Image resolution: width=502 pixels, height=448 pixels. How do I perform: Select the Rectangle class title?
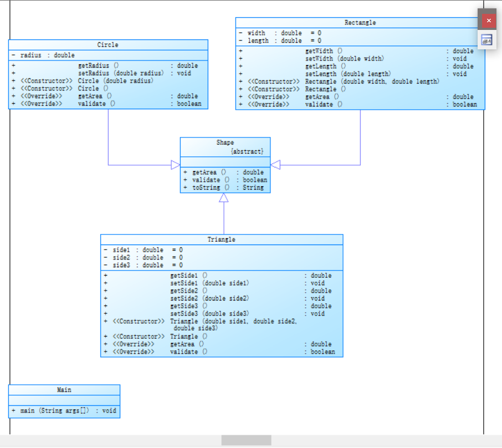tap(360, 23)
